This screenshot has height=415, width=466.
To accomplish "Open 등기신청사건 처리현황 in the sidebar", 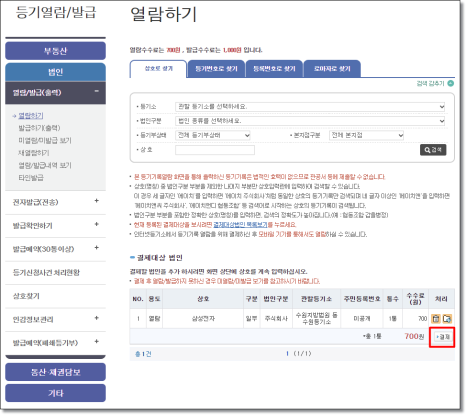I will click(x=46, y=273).
